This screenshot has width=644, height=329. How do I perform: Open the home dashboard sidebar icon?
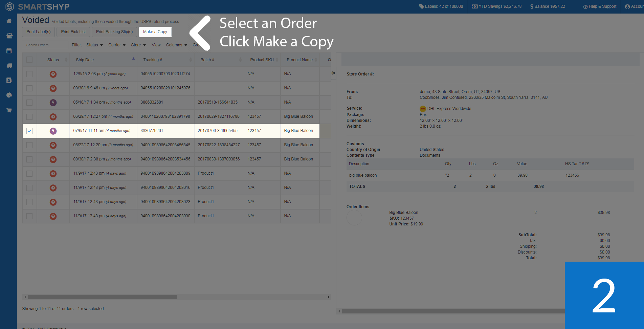pos(9,21)
